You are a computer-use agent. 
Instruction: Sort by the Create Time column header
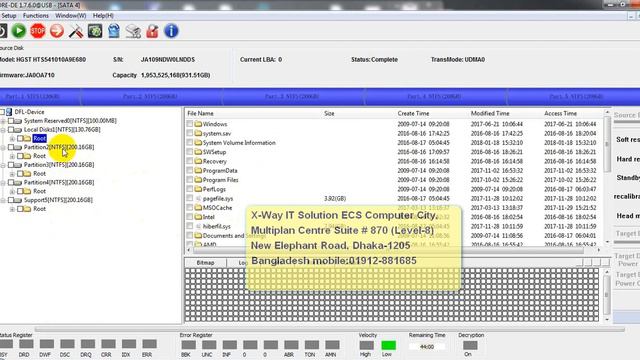413,113
